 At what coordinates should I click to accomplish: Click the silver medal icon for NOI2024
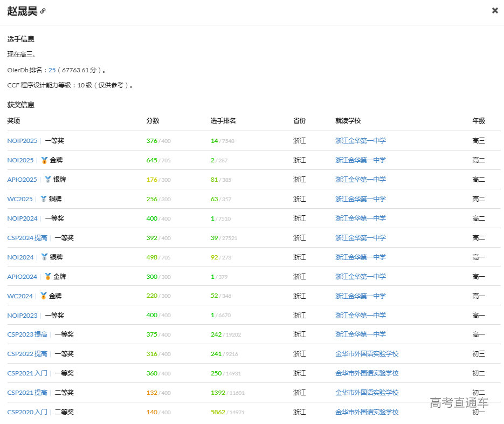tap(44, 257)
